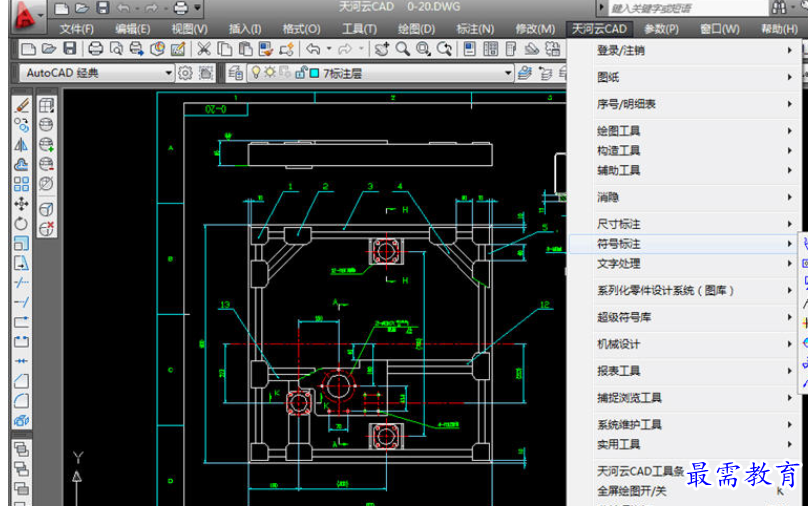Expand the 登录/注销 submenu arrow
Image resolution: width=808 pixels, height=506 pixels.
789,50
